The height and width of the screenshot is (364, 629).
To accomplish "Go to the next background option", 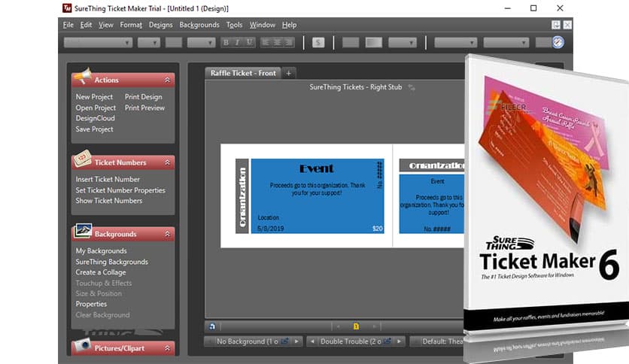I will click(x=296, y=341).
